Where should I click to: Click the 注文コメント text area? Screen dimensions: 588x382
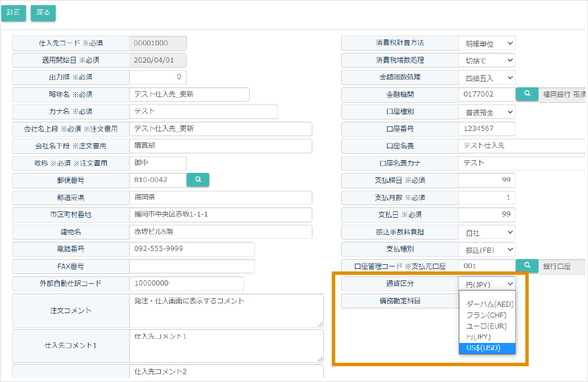(x=226, y=311)
